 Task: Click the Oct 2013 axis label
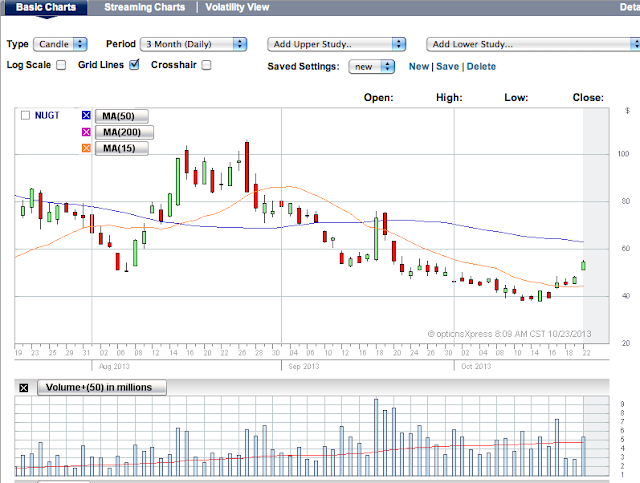(476, 366)
